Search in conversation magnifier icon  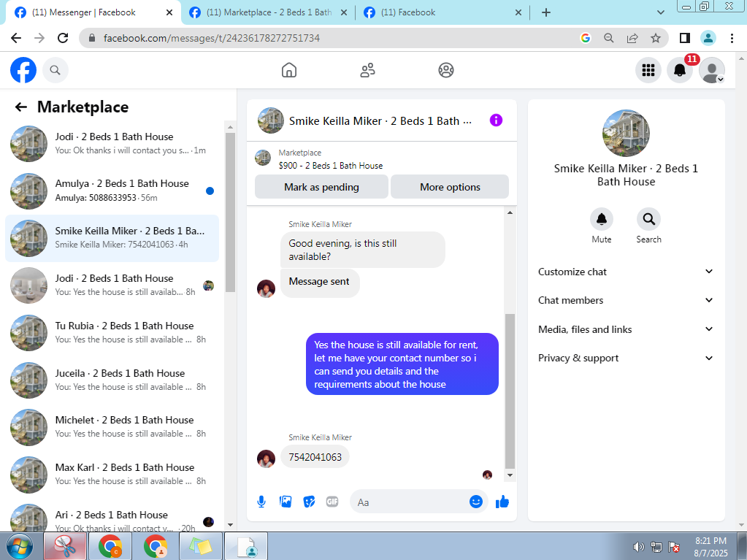coord(648,219)
